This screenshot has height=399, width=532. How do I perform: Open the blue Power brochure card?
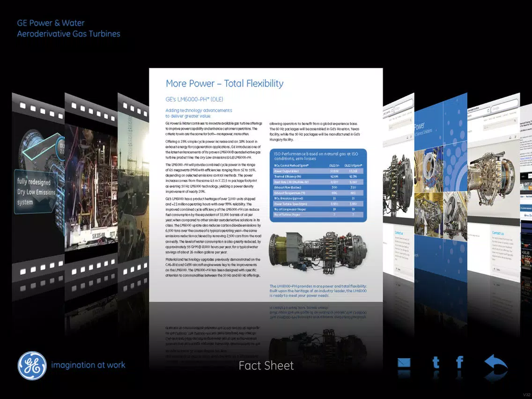(x=441, y=187)
